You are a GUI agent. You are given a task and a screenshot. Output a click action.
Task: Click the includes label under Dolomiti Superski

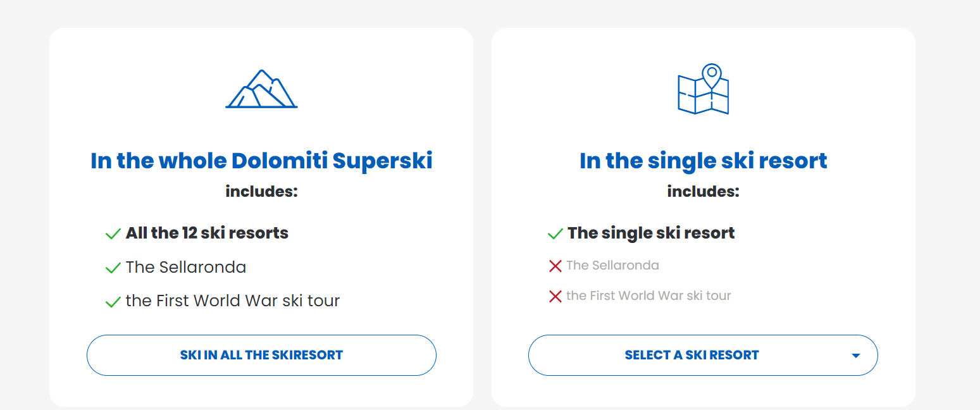tap(261, 191)
